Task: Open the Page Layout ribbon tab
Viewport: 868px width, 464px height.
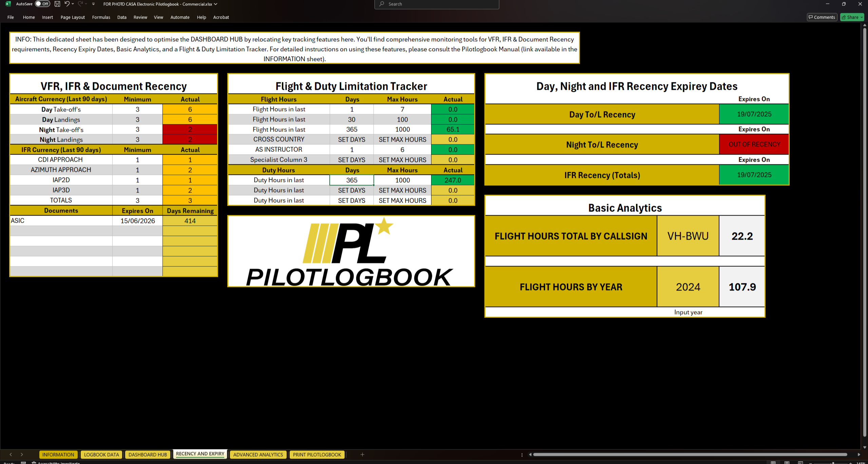Action: (x=73, y=17)
